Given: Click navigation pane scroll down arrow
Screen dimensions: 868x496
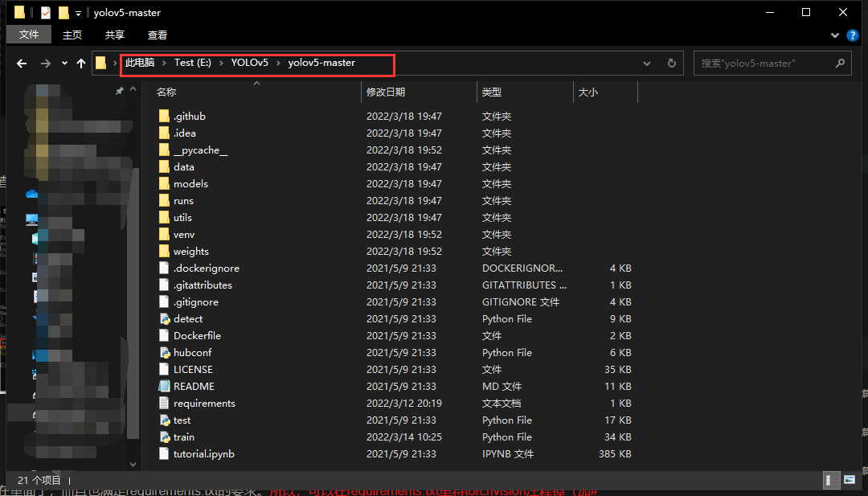Looking at the screenshot, I should (x=133, y=464).
